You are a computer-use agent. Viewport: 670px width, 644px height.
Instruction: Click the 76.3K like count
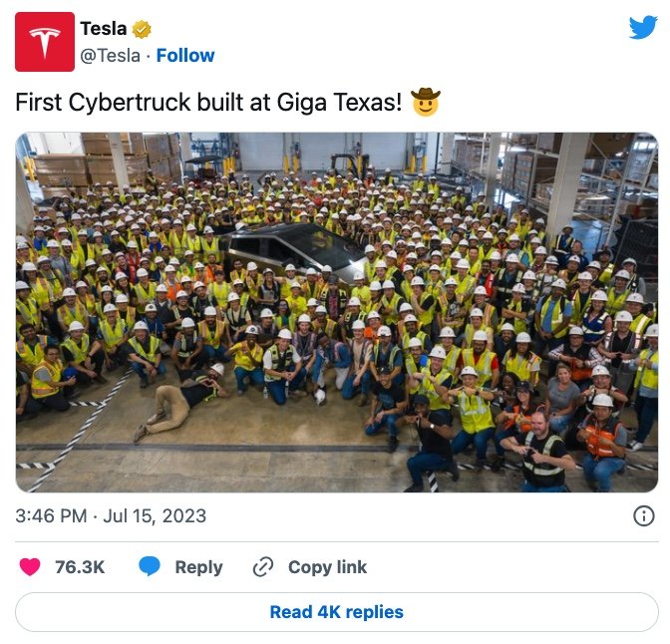80,567
